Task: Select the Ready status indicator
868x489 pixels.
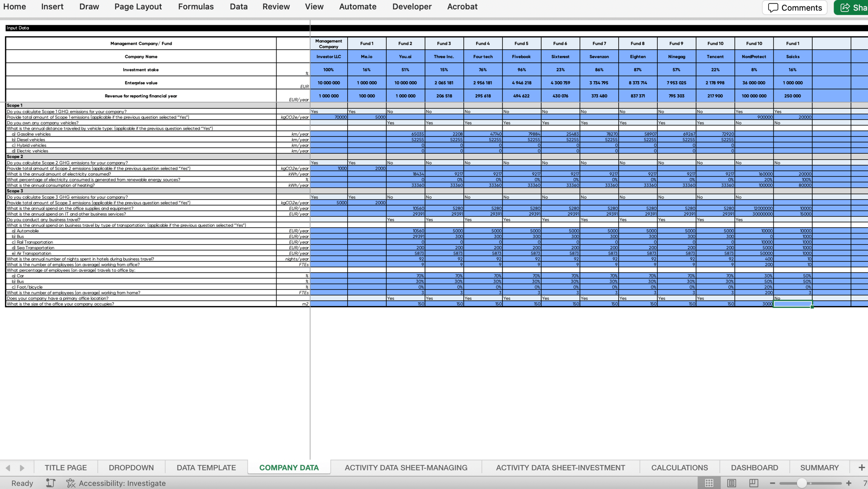Action: (22, 483)
